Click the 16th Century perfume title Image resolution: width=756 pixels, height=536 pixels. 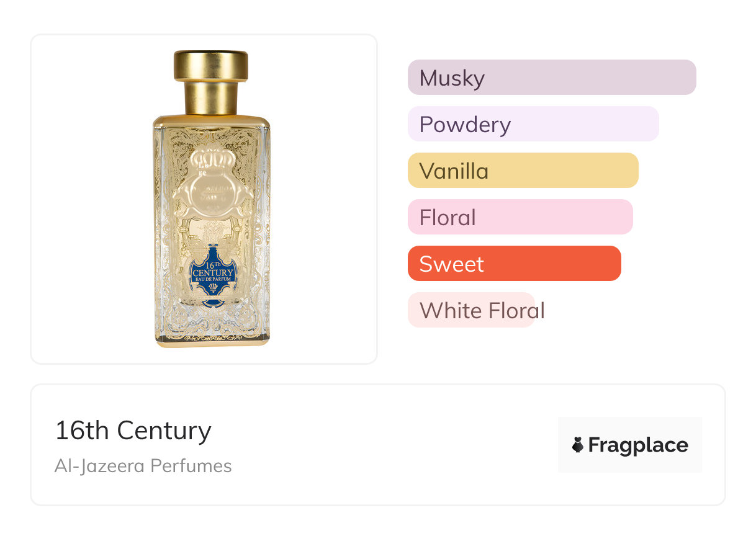[133, 431]
